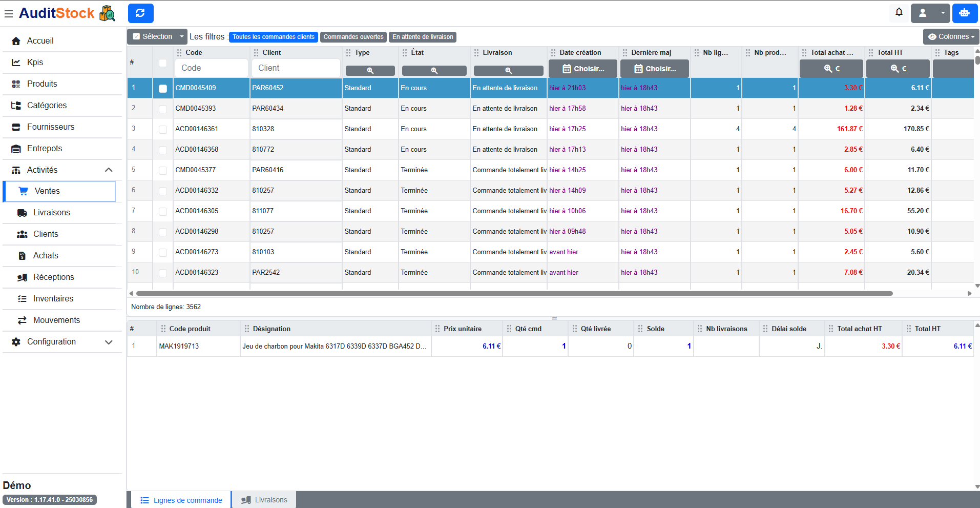The height and width of the screenshot is (508, 980).
Task: Apply the Commandes ouvertes filter
Action: click(x=353, y=37)
